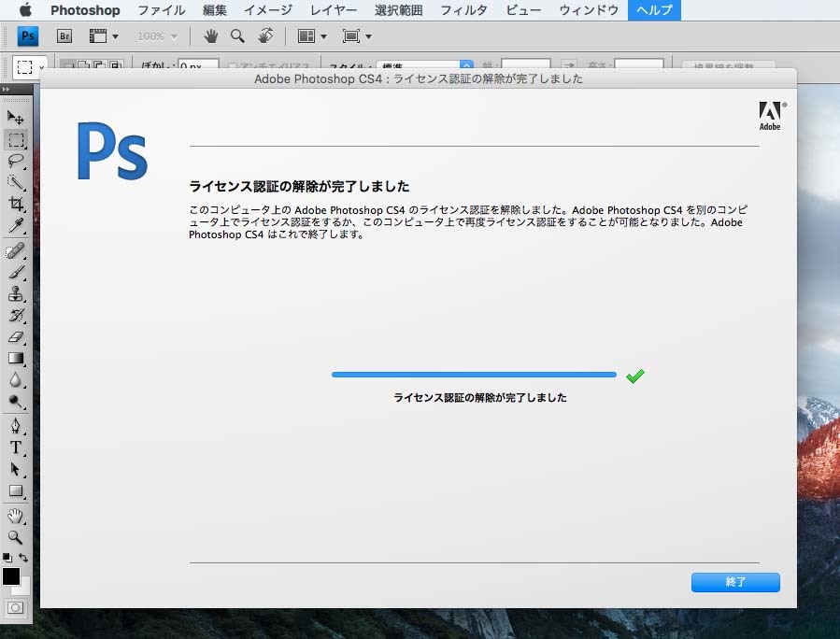This screenshot has height=639, width=840.
Task: Click the Ps application icon in bar
Action: pyautogui.click(x=28, y=36)
